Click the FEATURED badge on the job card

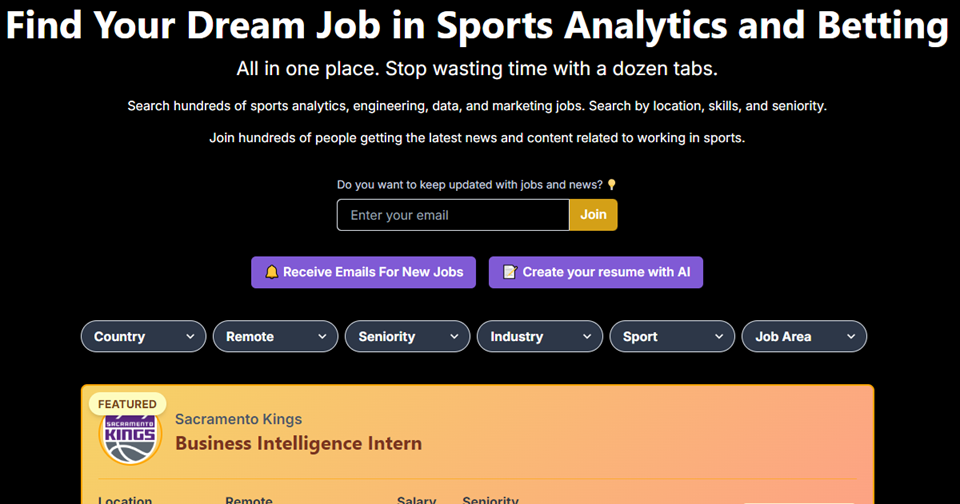tap(127, 404)
